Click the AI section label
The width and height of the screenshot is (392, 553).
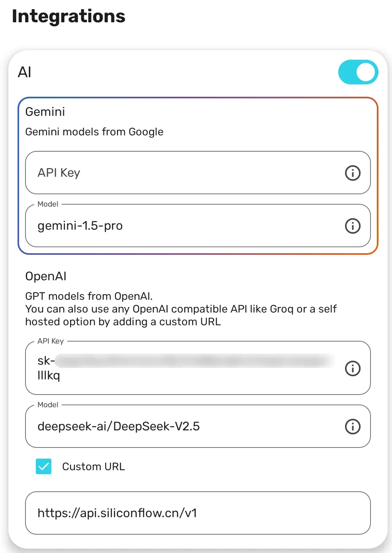25,72
